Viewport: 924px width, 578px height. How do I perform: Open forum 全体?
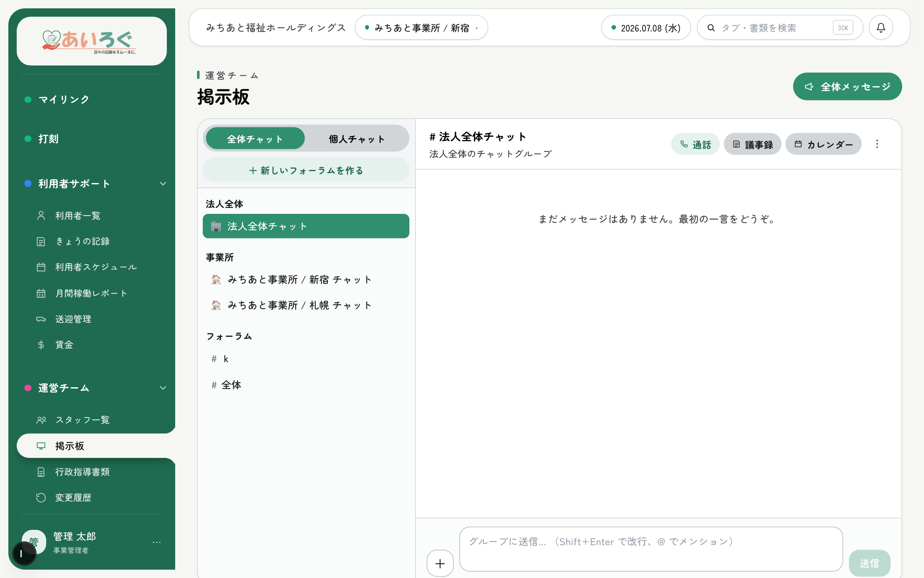pos(306,385)
